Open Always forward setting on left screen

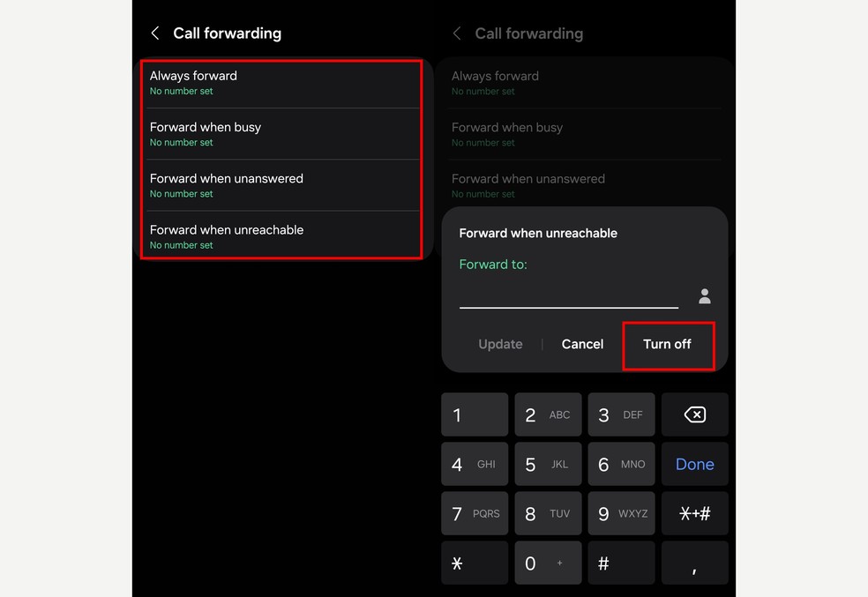[281, 83]
